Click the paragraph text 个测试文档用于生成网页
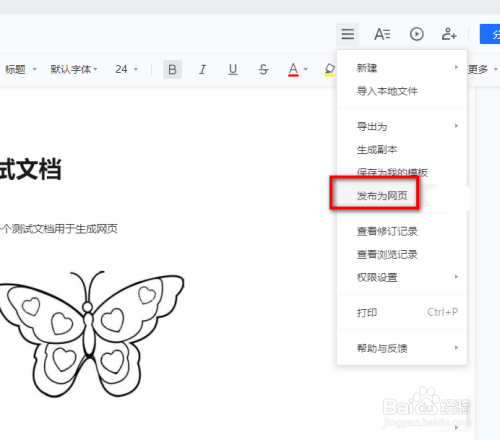This screenshot has width=500, height=440. point(59,229)
